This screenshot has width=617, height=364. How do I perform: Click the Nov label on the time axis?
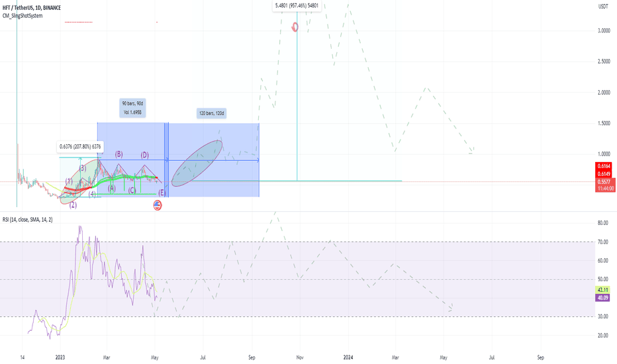(x=300, y=357)
